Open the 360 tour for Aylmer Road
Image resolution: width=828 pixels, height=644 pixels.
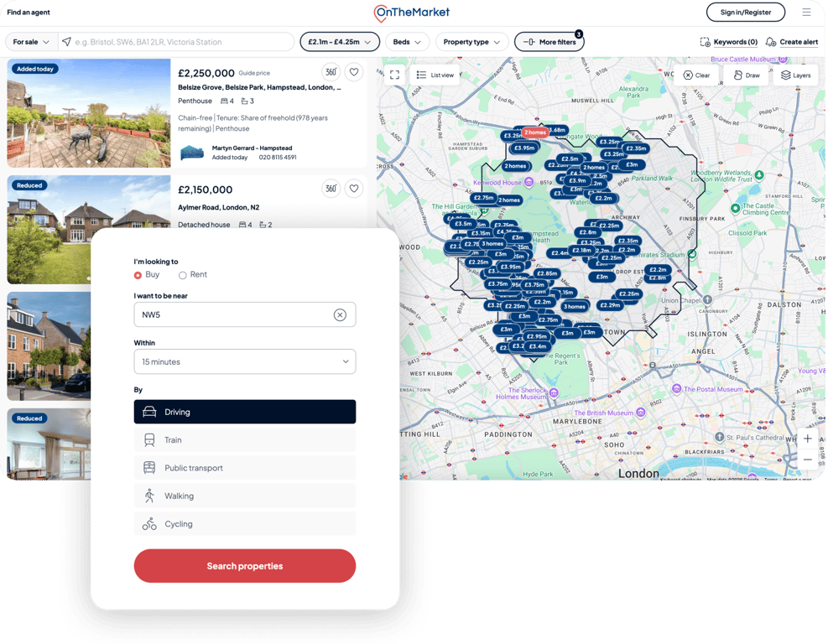pos(331,189)
